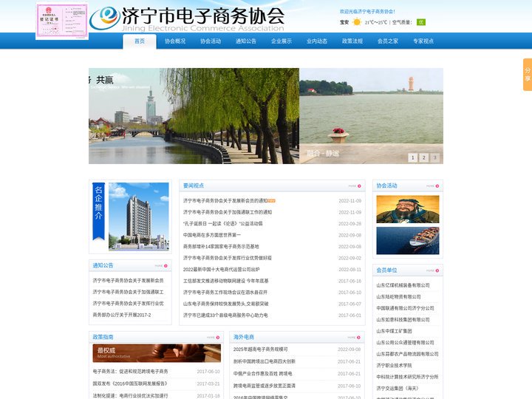Viewport: 532px width, 399px height.
Task: Open the 名企推介 building image
Action: (138, 216)
